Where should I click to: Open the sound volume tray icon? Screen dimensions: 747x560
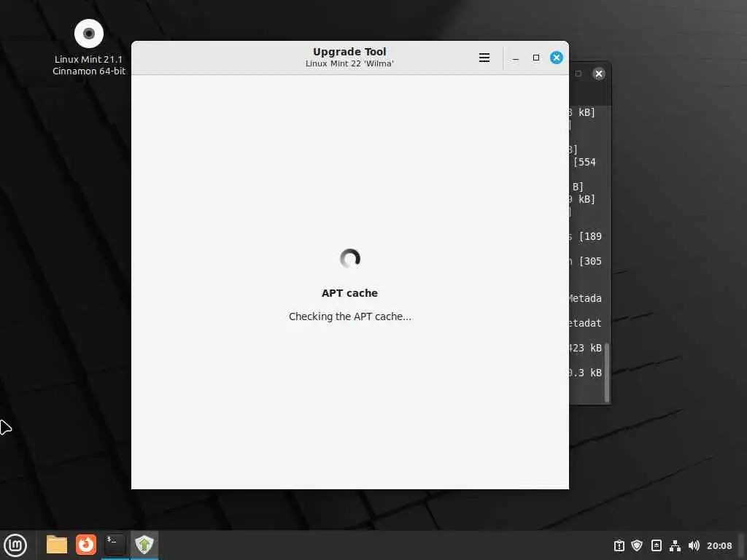tap(694, 545)
